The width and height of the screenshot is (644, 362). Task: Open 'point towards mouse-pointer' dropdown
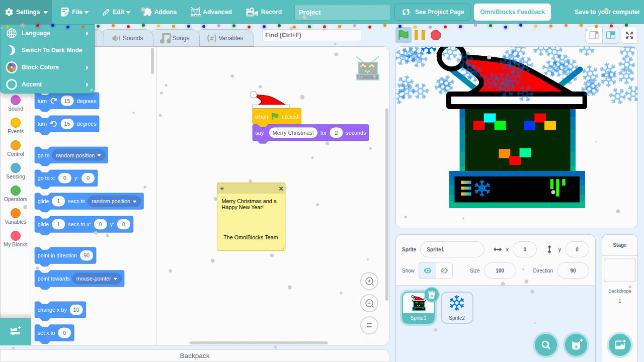(97, 279)
